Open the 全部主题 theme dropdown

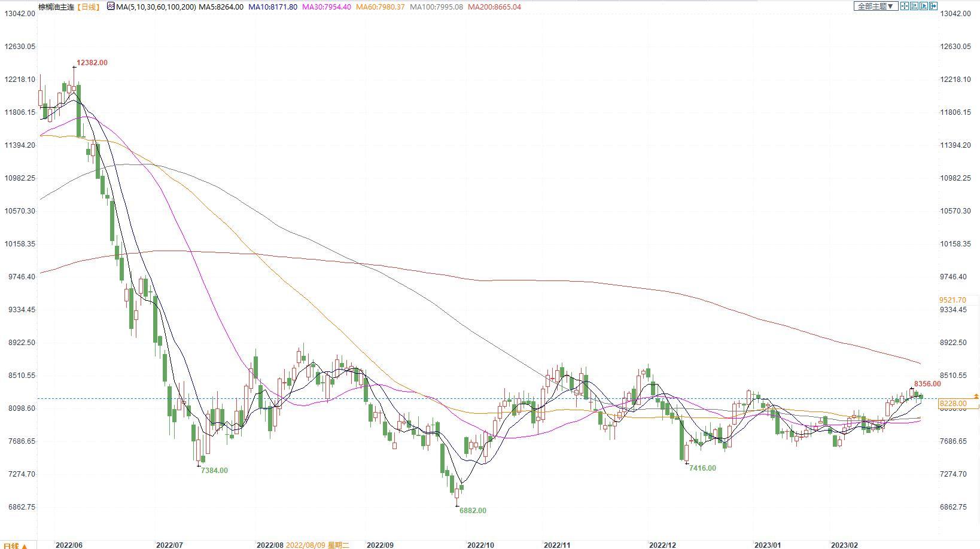[x=875, y=6]
